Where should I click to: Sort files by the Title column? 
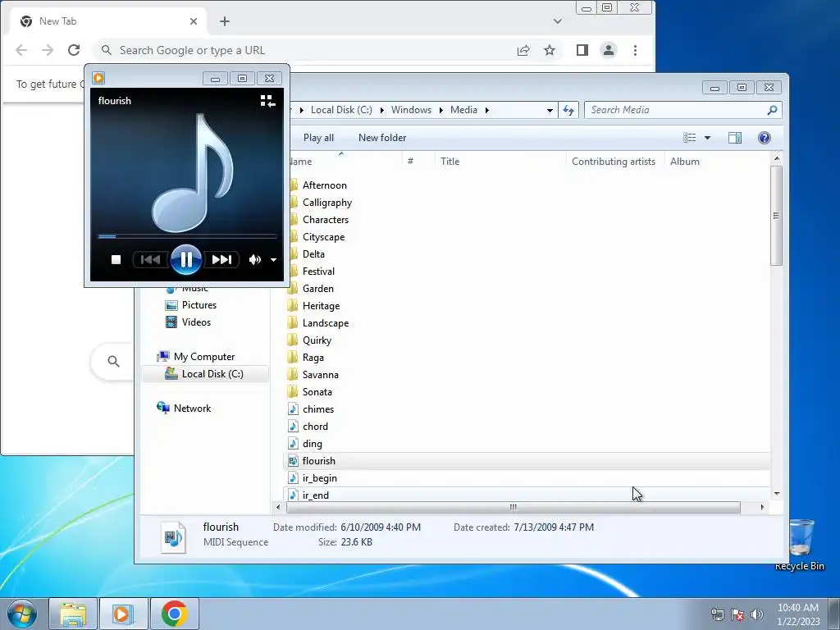tap(500, 162)
